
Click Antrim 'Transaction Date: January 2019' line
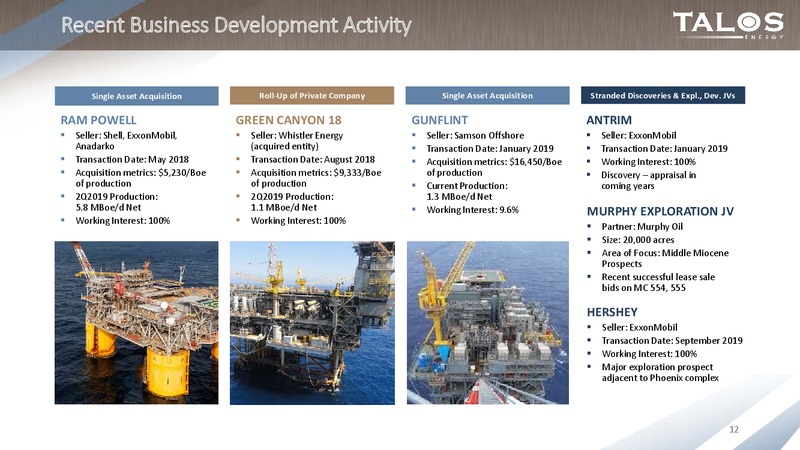[x=664, y=148]
